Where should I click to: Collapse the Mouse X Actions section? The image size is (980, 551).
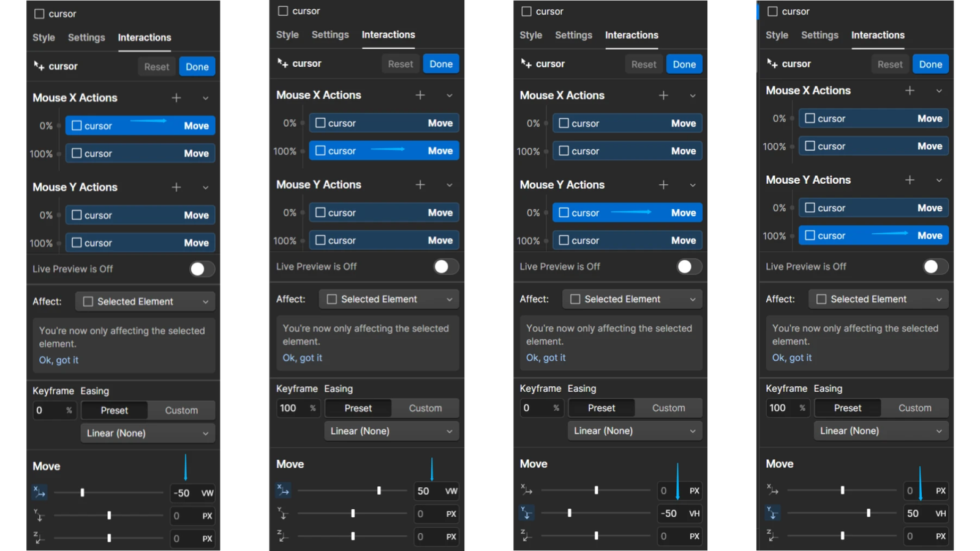point(206,97)
